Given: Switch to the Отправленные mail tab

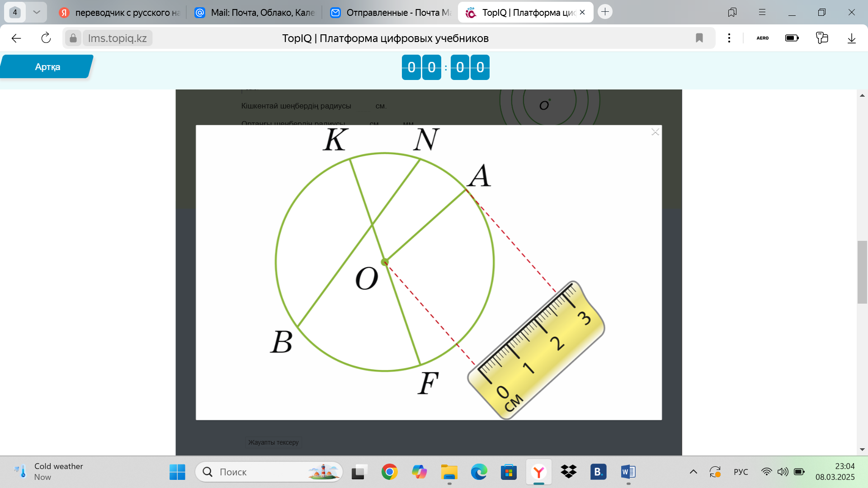Looking at the screenshot, I should [391, 13].
